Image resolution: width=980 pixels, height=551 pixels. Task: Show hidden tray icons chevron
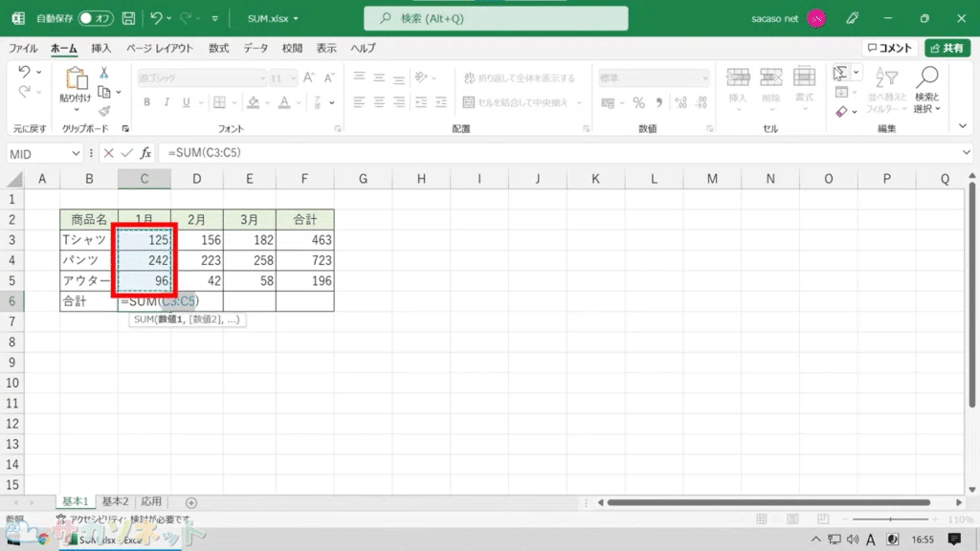(816, 540)
